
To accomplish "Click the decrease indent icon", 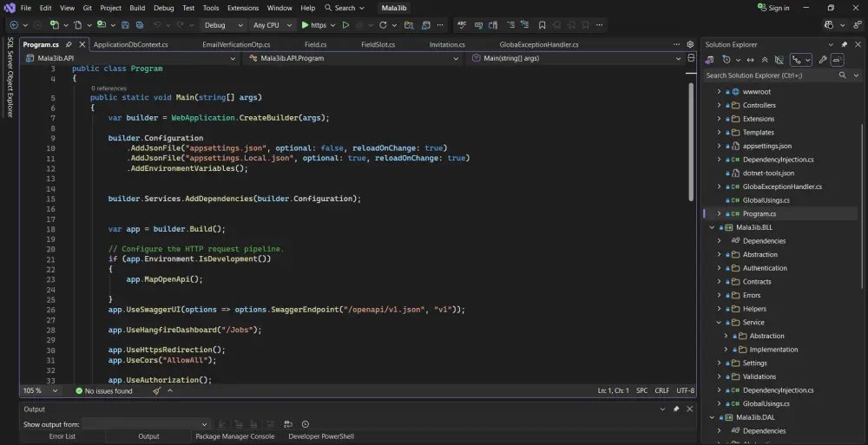I will pos(510,25).
